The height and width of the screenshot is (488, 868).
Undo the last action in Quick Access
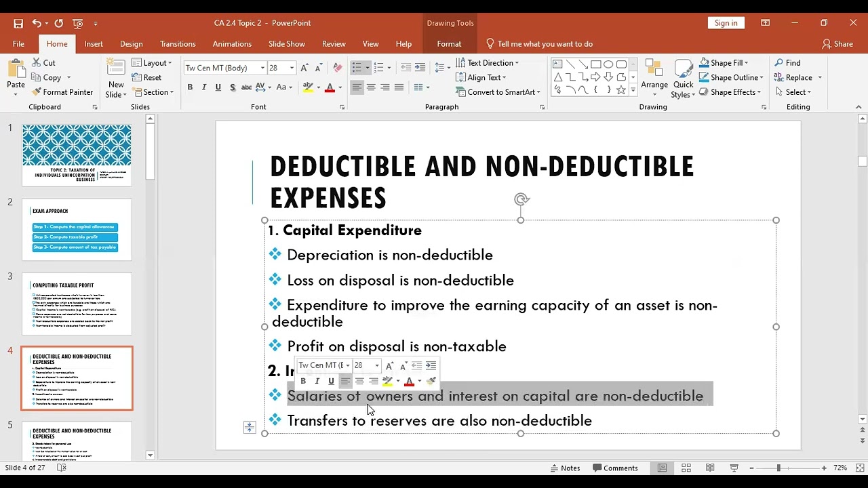click(37, 23)
